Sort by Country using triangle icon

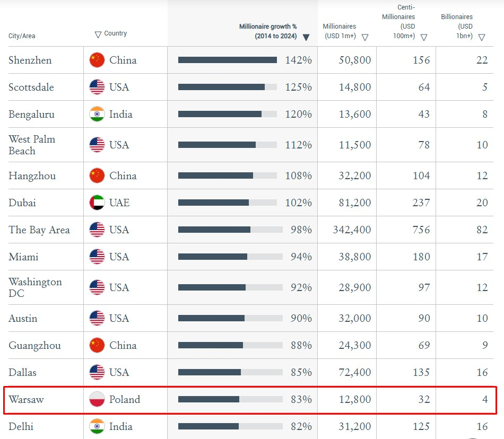pyautogui.click(x=98, y=34)
